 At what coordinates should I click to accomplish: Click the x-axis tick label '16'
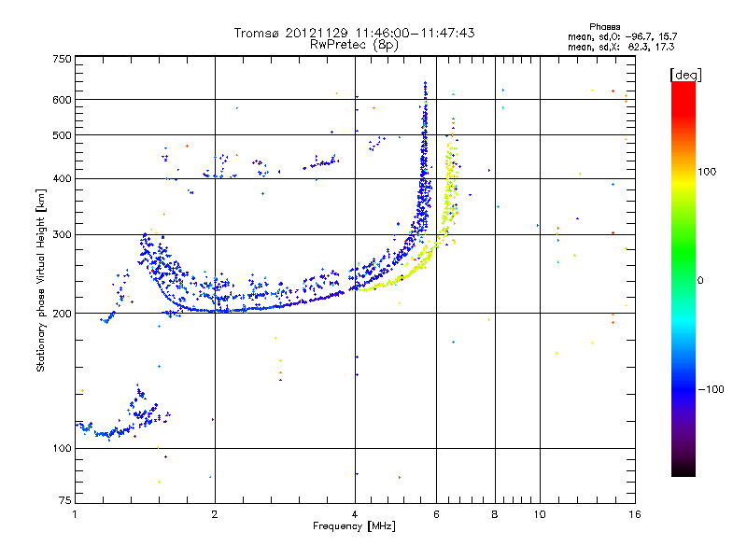click(635, 514)
